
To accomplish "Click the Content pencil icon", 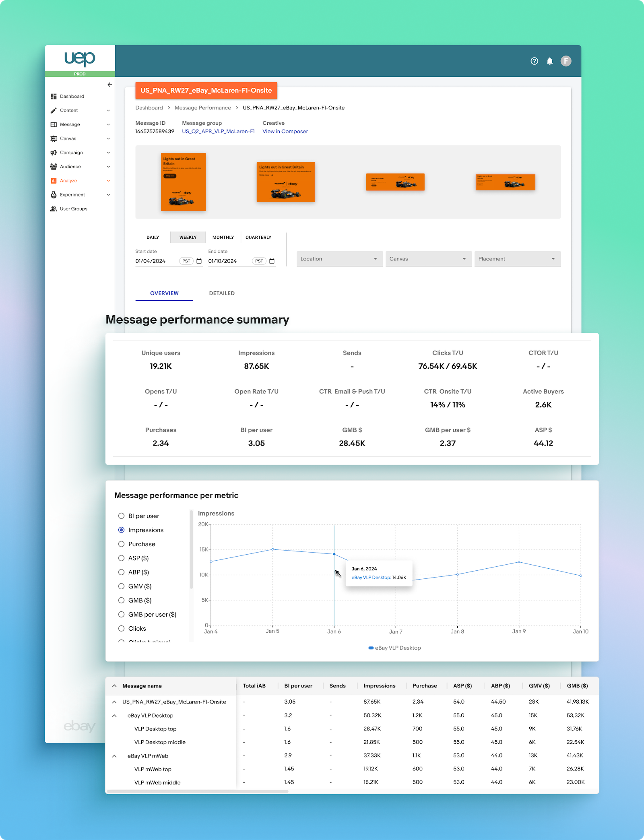I will 54,110.
